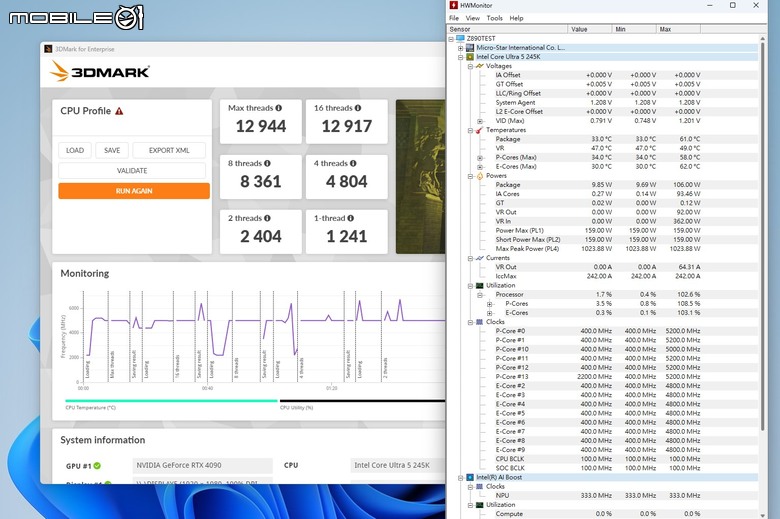Screen dimensions: 780x519
Task: Open the Tools menu in HWMonitor
Action: 494,18
